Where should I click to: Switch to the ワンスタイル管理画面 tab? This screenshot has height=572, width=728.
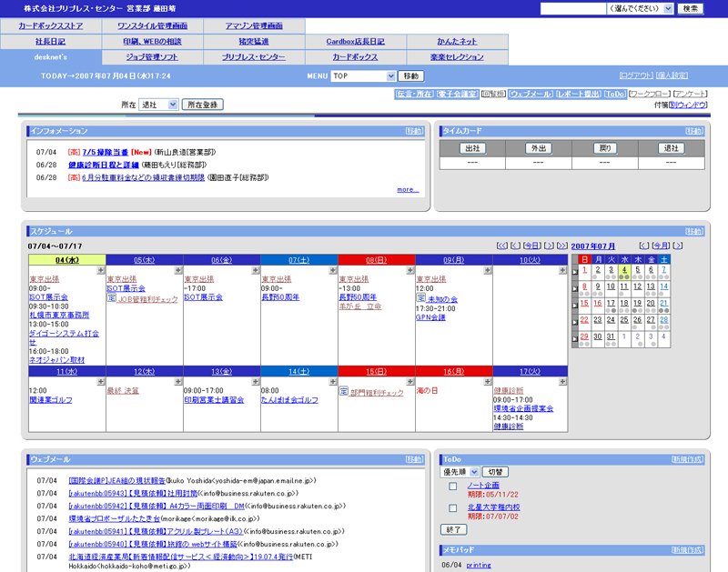coord(152,26)
